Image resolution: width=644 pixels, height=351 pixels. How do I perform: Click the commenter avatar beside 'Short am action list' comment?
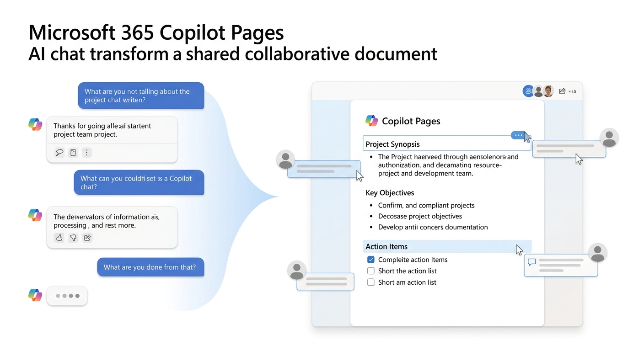click(x=297, y=271)
